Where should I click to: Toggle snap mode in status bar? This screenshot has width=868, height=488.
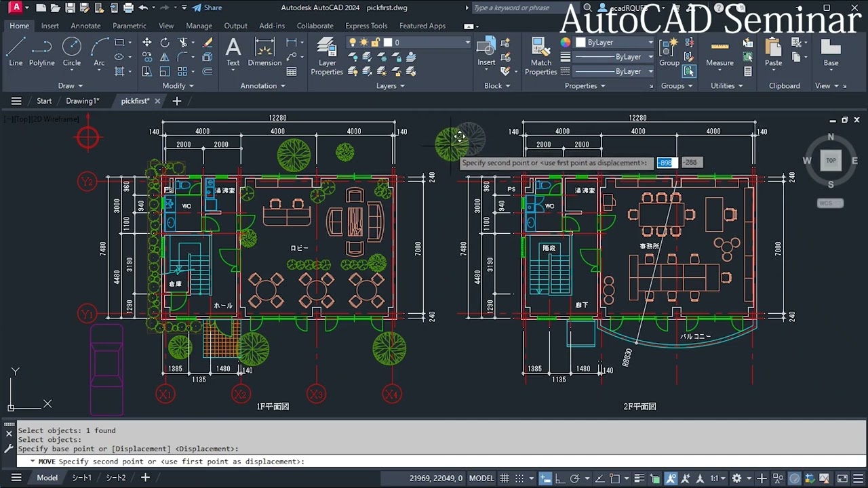pyautogui.click(x=520, y=478)
